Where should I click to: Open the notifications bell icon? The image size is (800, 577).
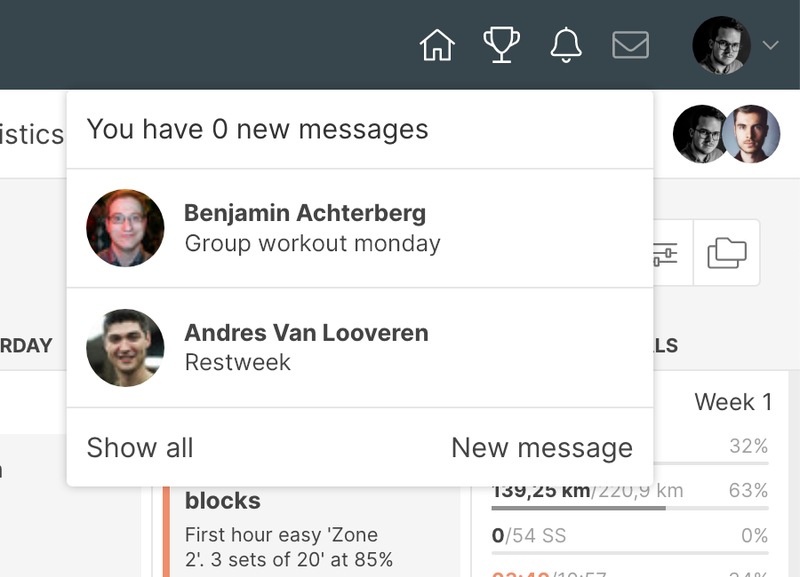(565, 44)
